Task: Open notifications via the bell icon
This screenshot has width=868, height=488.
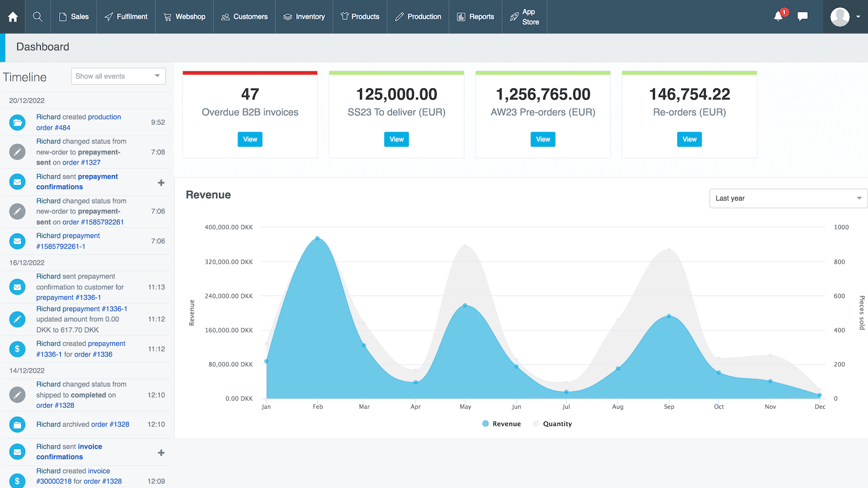Action: click(778, 17)
